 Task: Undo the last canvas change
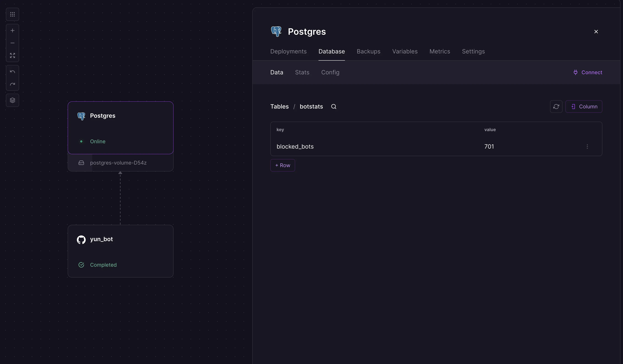(x=12, y=72)
